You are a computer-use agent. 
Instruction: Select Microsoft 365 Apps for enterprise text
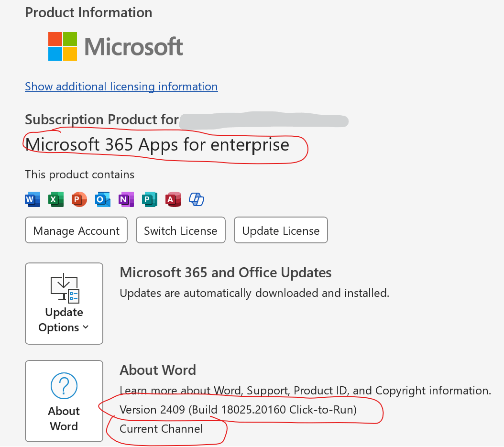pyautogui.click(x=157, y=144)
